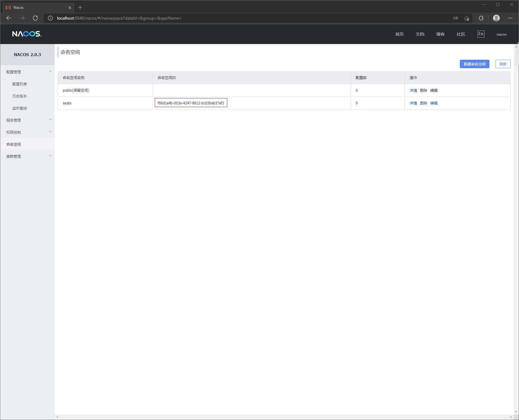Click the browser forward arrow
Screen dimensions: 519x420
[22, 18]
